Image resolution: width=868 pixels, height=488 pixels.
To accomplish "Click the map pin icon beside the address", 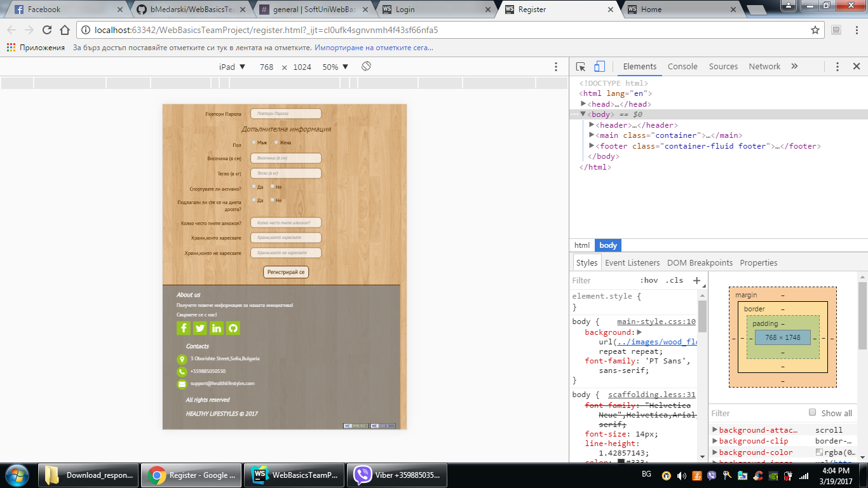I will pos(182,359).
